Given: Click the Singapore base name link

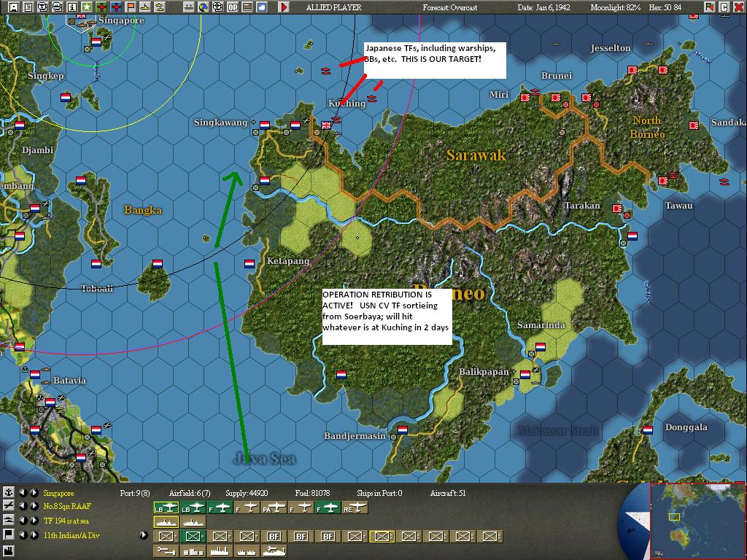Looking at the screenshot, I should [x=58, y=494].
